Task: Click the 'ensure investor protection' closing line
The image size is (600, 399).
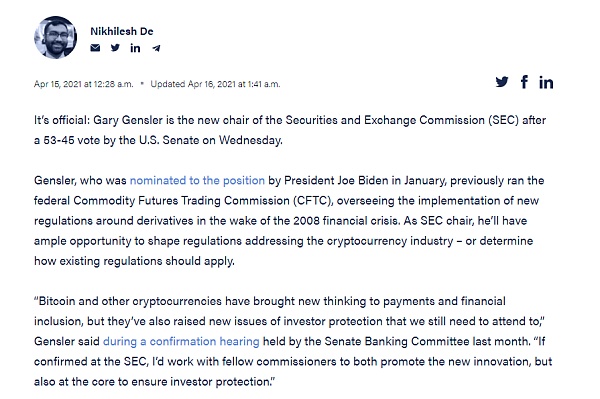Action: click(203, 381)
